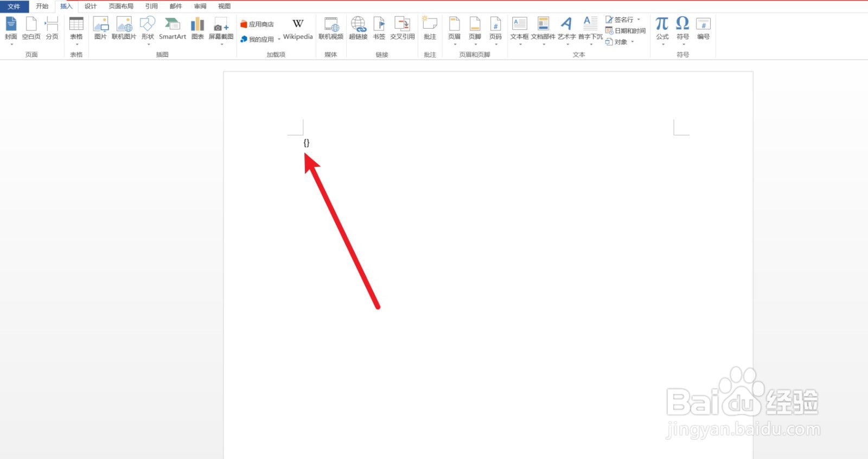This screenshot has height=459, width=868.
Task: Expand the arrow under 页眉 header
Action: tap(455, 44)
